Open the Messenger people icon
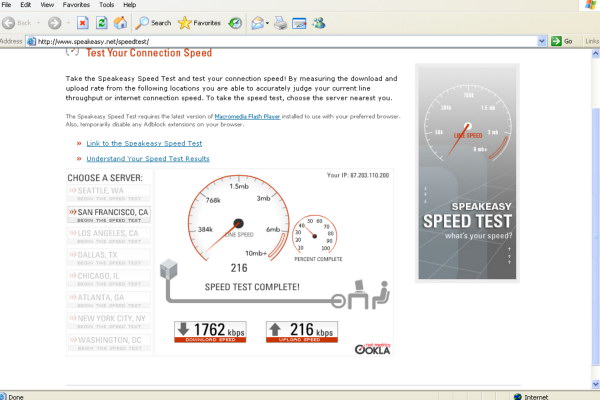 coord(319,23)
